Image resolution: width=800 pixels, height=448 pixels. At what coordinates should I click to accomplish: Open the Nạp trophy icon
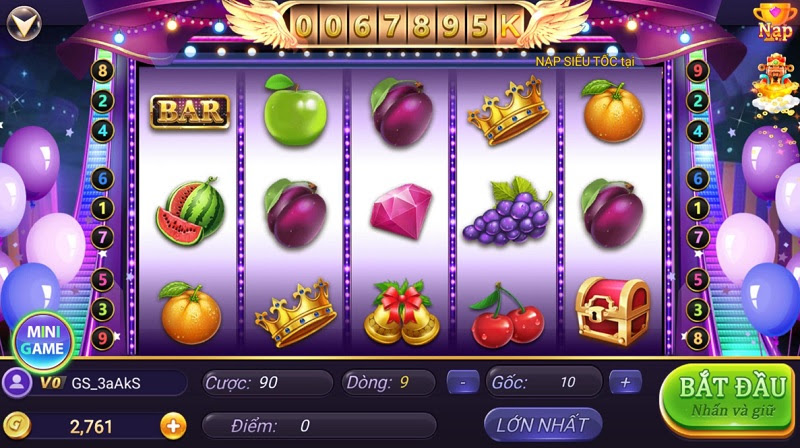(x=774, y=22)
